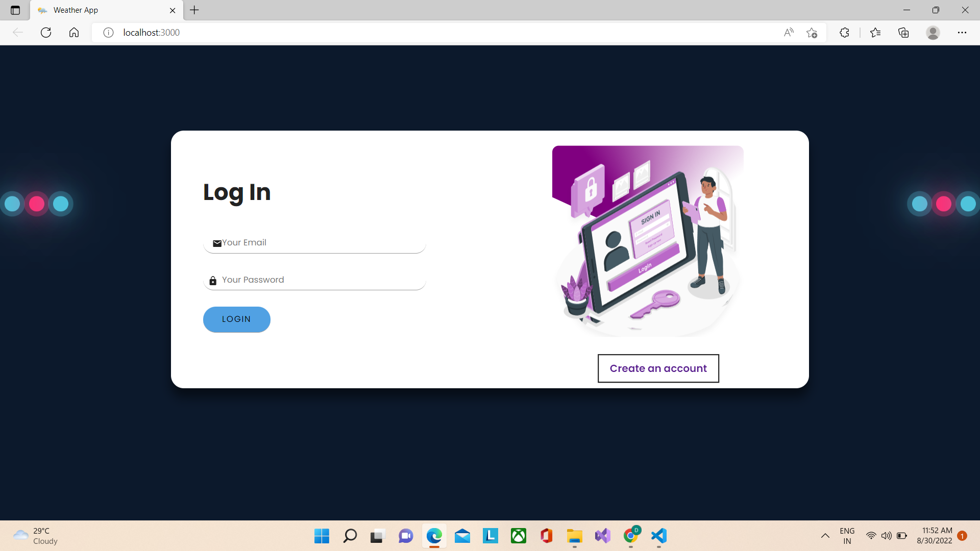The width and height of the screenshot is (980, 551).
Task: Click the browser Refresh icon
Action: coord(46,33)
